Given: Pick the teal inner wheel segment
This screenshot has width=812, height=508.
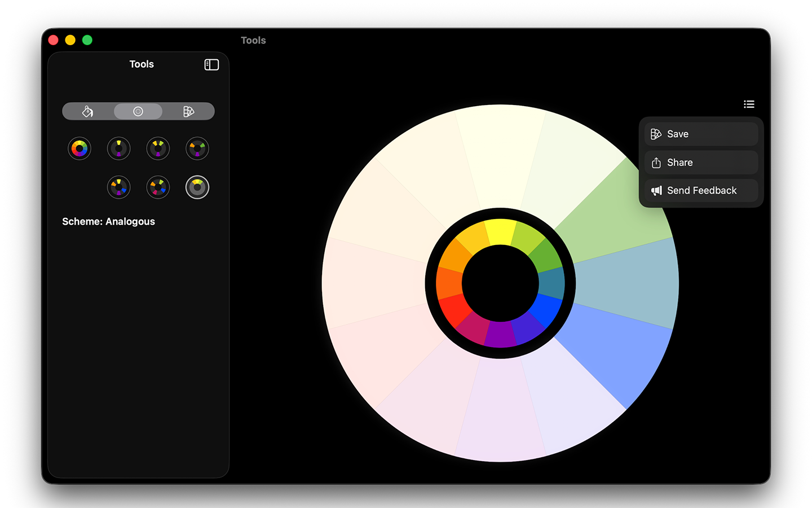Looking at the screenshot, I should coord(551,282).
